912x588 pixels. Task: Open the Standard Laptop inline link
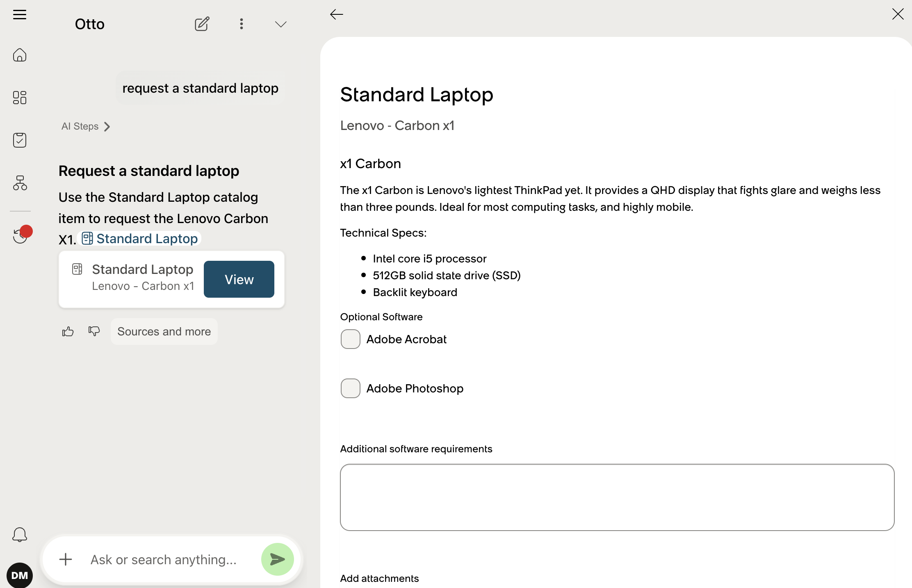click(140, 239)
